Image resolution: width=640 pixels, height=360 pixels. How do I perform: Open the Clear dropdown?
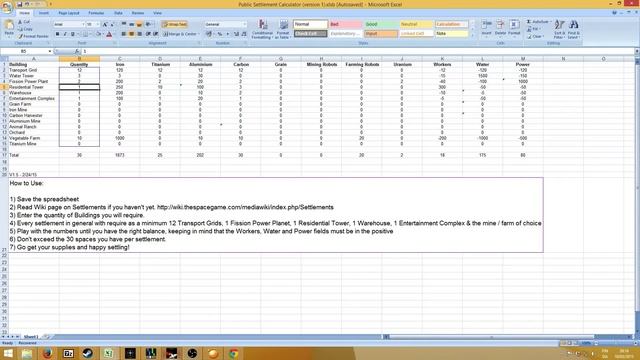click(536, 36)
